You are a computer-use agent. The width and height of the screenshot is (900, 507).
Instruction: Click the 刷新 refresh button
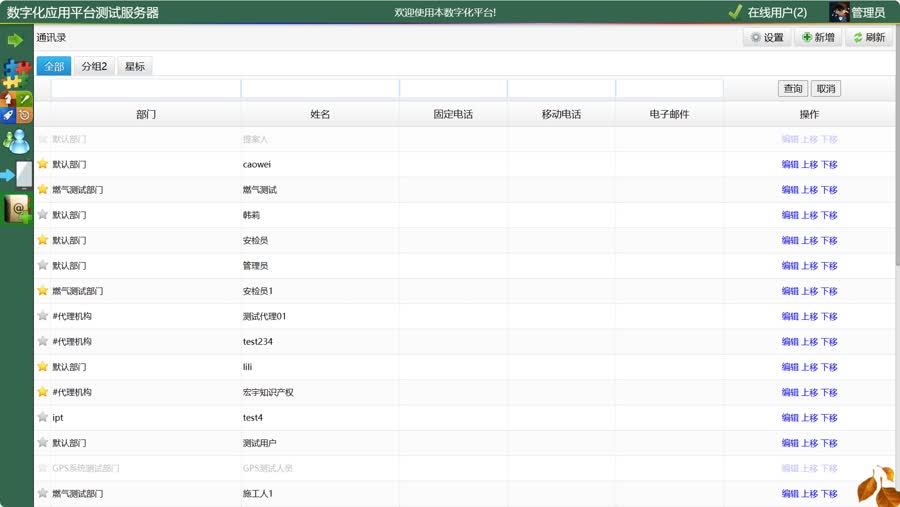(x=868, y=38)
